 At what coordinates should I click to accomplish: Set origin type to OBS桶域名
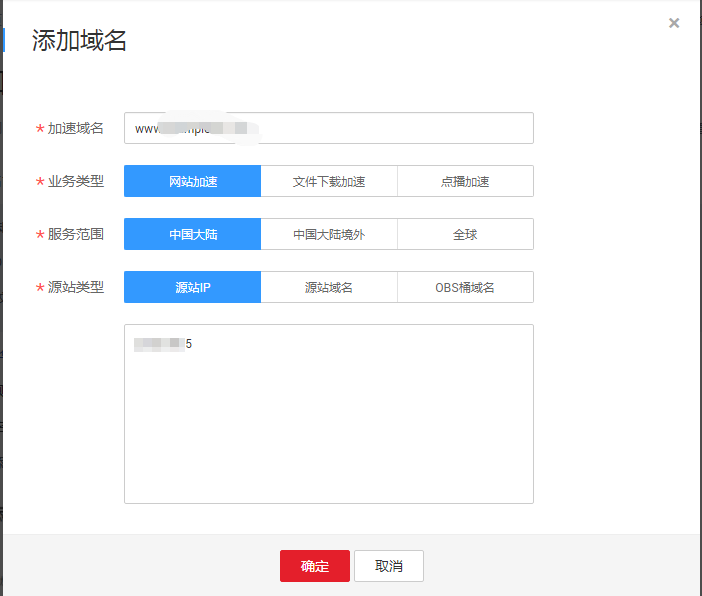pos(465,287)
